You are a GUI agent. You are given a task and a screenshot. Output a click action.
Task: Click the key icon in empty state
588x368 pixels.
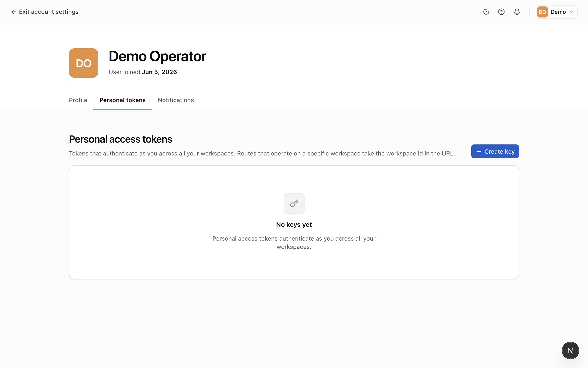[294, 204]
